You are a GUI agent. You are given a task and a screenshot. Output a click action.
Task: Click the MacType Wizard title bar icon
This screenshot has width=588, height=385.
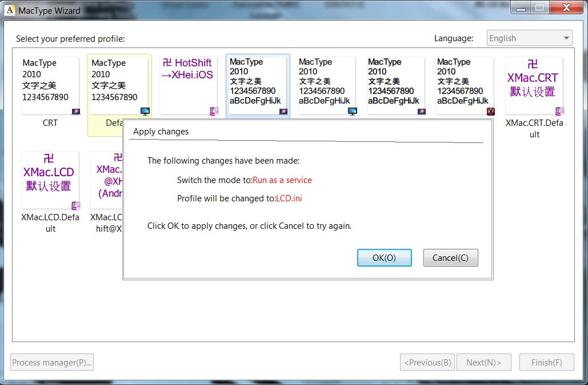coord(10,10)
